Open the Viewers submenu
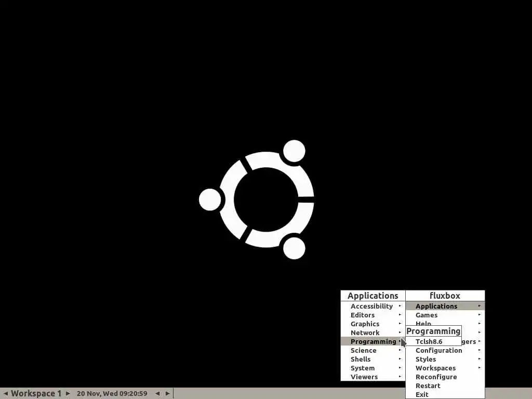 (373, 377)
